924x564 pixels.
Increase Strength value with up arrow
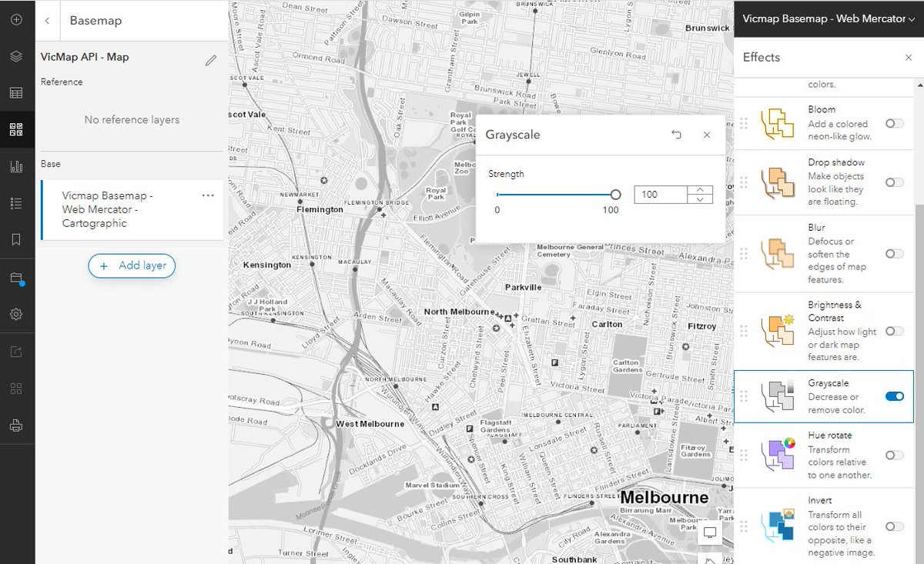click(700, 190)
